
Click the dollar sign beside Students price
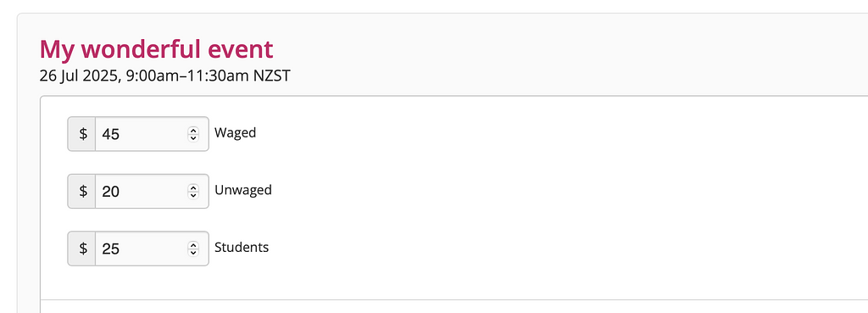[x=82, y=249]
